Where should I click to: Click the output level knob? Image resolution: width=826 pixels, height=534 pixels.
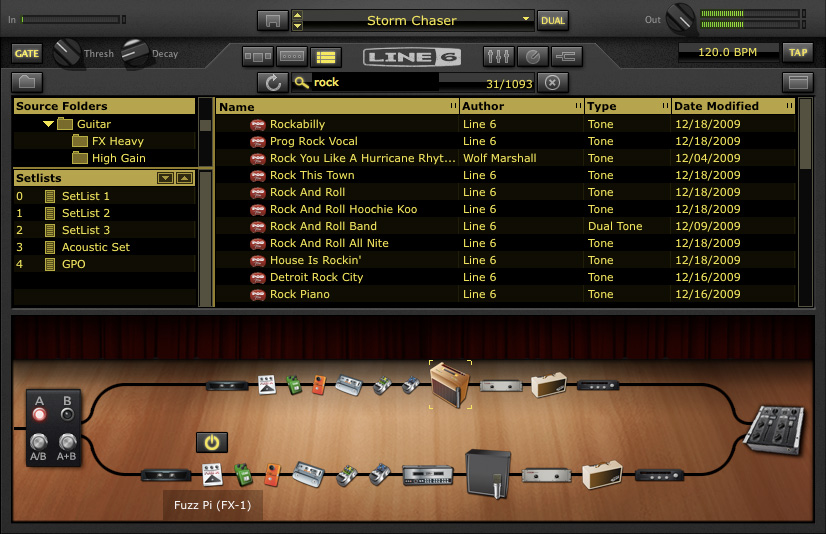click(680, 17)
